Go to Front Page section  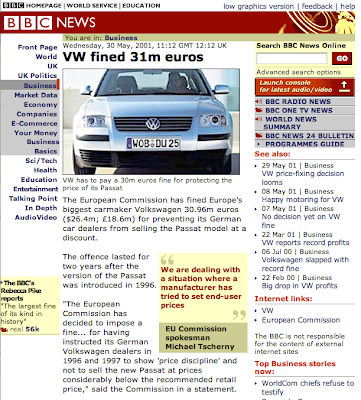38,47
